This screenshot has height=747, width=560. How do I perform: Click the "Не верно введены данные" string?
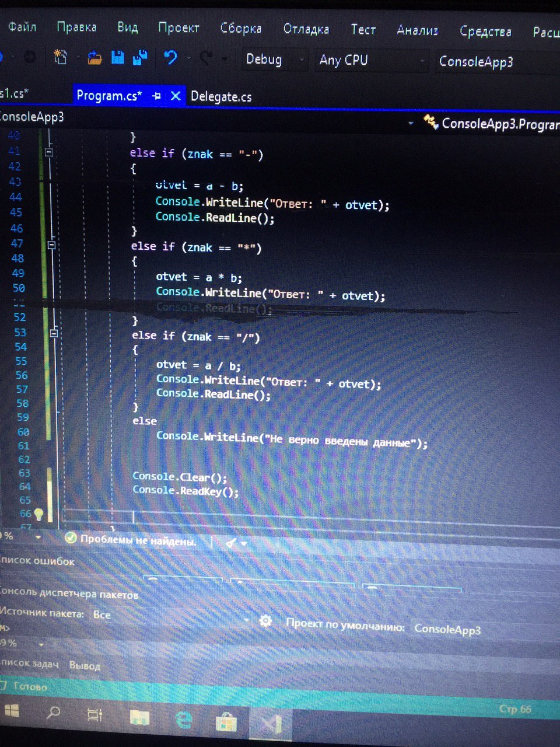(x=341, y=441)
